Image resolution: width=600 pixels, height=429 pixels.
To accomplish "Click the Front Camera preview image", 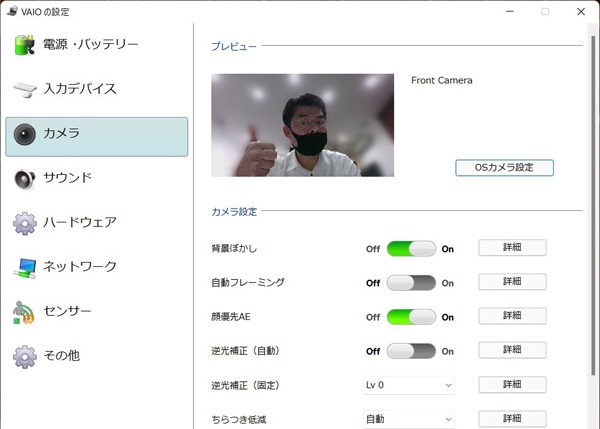I will point(303,125).
